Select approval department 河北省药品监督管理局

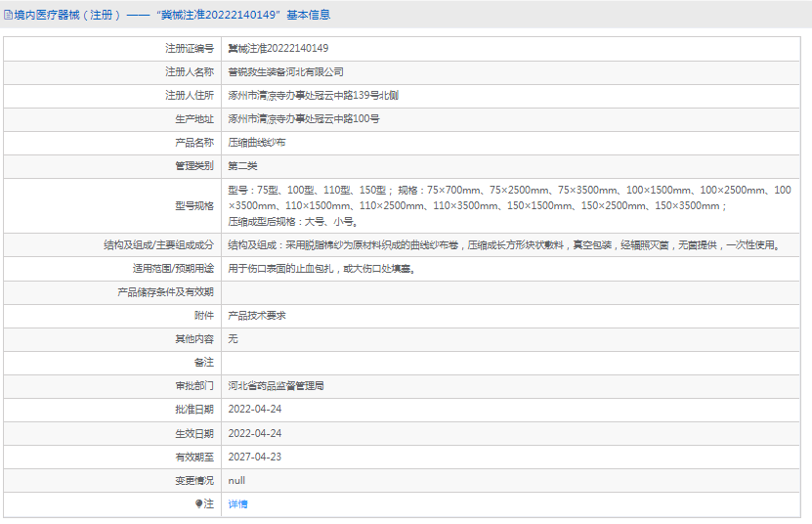(x=276, y=386)
